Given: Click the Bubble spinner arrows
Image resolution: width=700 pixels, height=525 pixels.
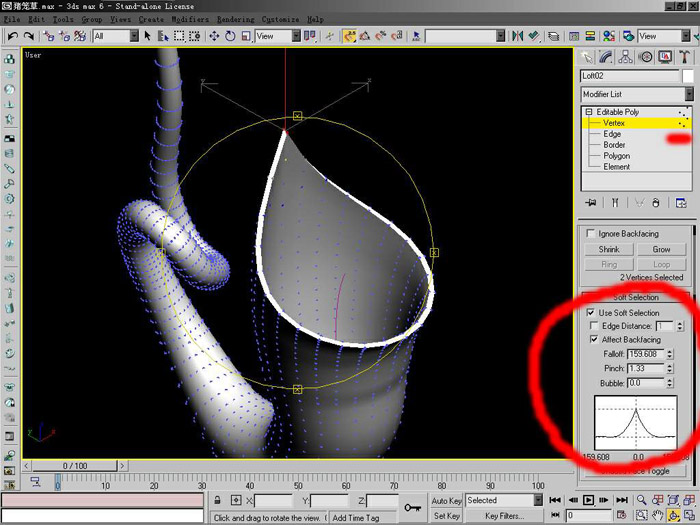Looking at the screenshot, I should [x=670, y=383].
